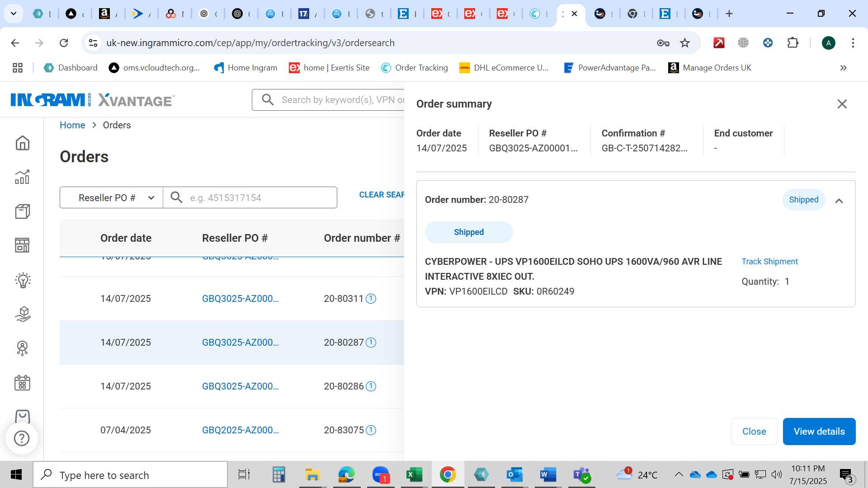Click CLEAR SEARCH link

pyautogui.click(x=382, y=195)
